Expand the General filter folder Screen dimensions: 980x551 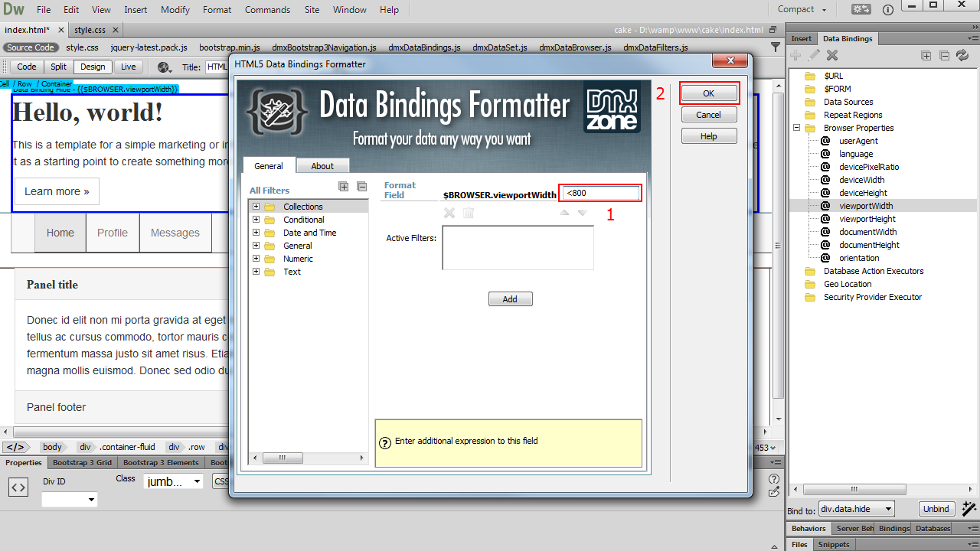256,246
